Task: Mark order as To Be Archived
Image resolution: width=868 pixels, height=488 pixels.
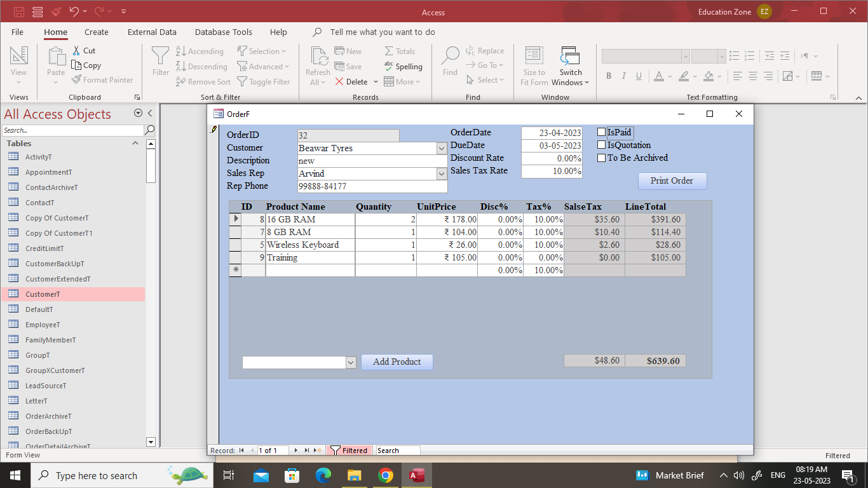Action: pos(601,158)
